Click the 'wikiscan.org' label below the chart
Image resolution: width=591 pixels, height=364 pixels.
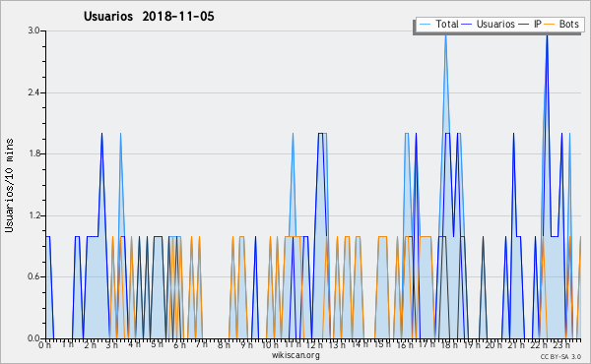(295, 355)
